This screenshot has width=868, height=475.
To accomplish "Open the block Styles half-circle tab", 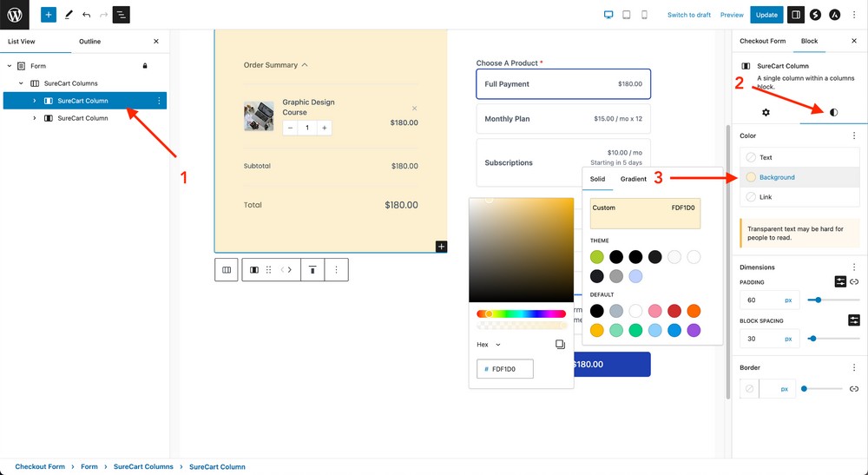I will 833,112.
